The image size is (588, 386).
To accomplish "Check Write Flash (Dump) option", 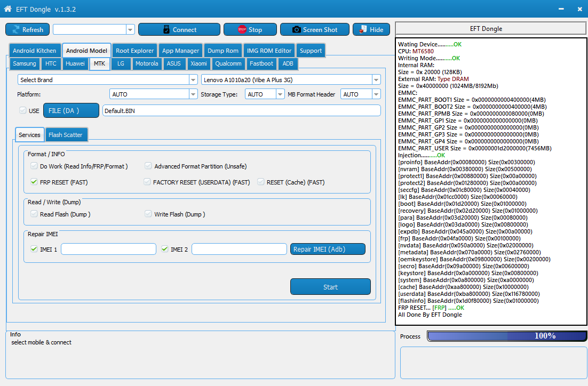I will [x=148, y=214].
